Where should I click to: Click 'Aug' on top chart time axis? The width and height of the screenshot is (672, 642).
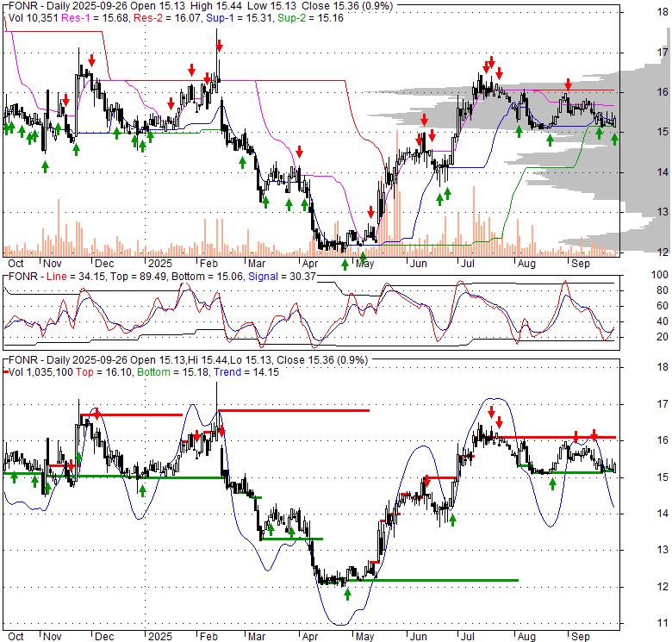pyautogui.click(x=526, y=264)
